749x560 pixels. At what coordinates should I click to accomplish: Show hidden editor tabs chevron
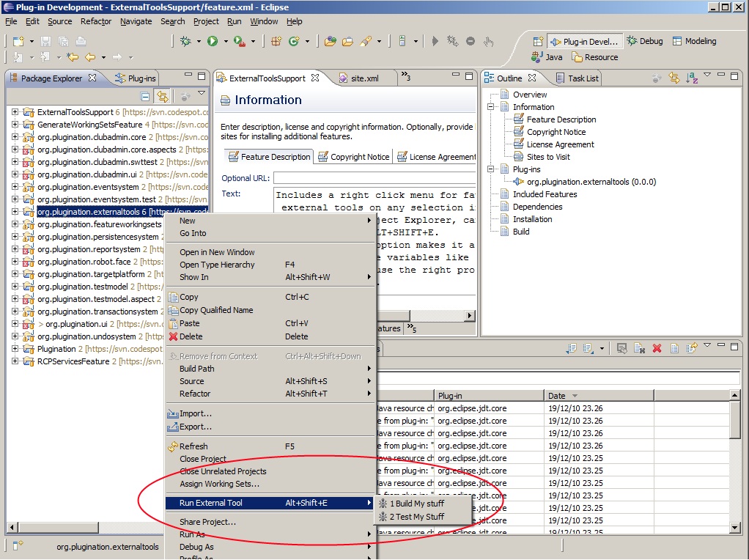click(x=405, y=76)
